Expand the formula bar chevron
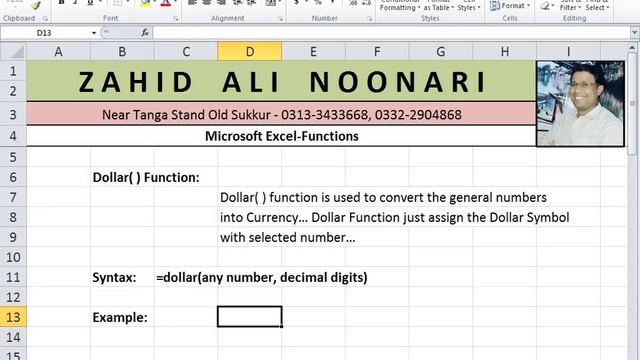 pyautogui.click(x=634, y=33)
